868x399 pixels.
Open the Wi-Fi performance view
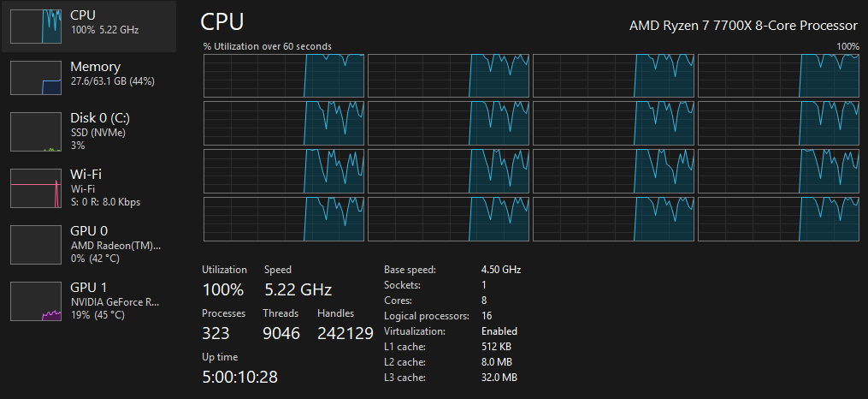[89, 188]
